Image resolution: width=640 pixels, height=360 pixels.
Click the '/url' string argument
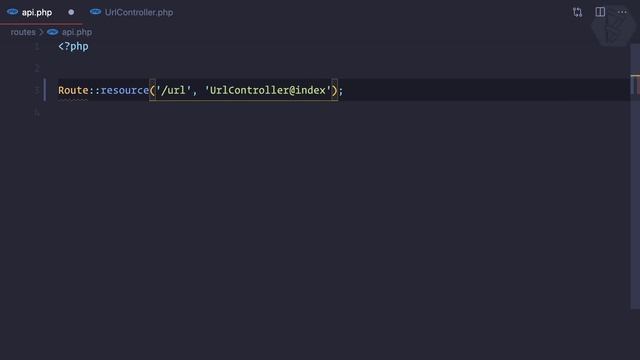[173, 90]
